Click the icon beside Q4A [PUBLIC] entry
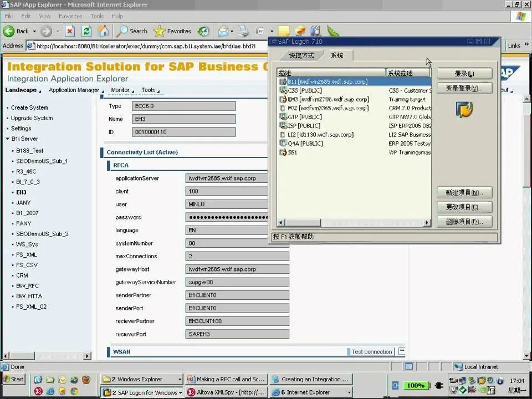The height and width of the screenshot is (399, 532). coord(283,143)
